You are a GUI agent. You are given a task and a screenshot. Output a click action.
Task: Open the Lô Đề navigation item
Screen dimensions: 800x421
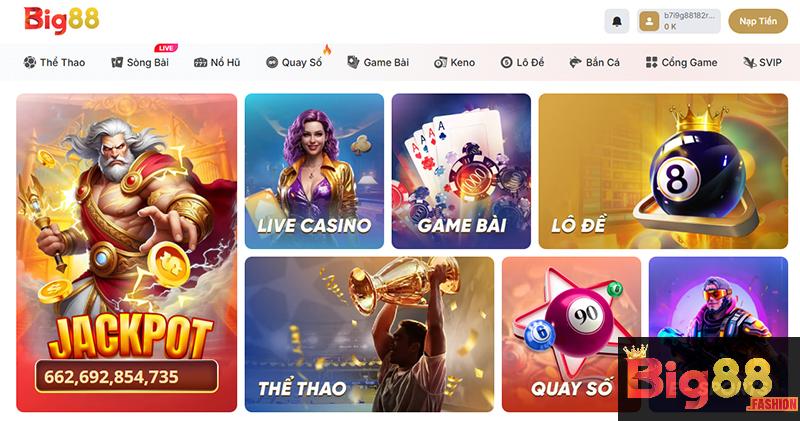point(522,62)
